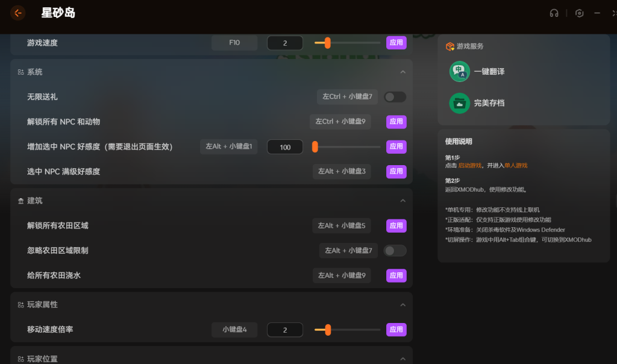Viewport: 617px width, 364px height.
Task: Click the NPC 好感度 value field 100
Action: pos(285,147)
